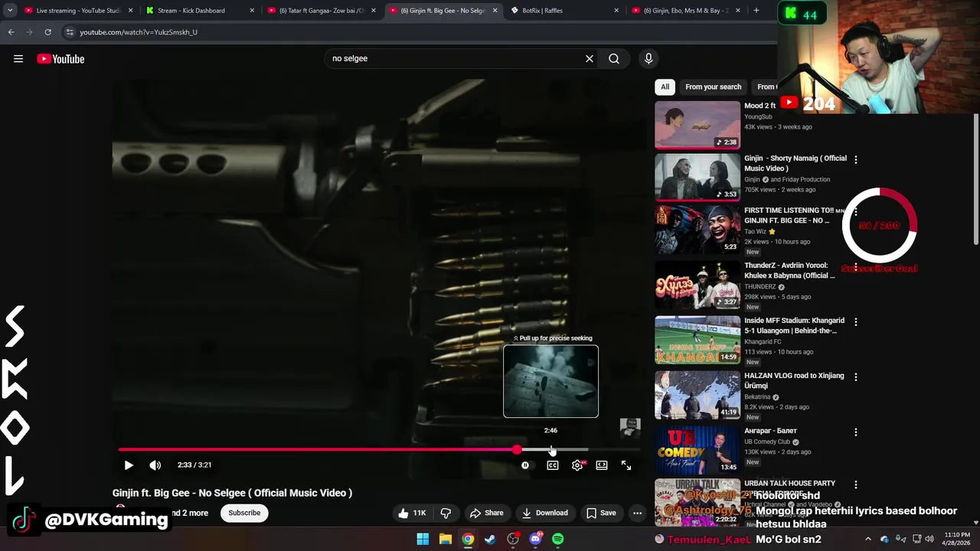Start voice search with the microphone
The image size is (980, 551).
pos(648,59)
